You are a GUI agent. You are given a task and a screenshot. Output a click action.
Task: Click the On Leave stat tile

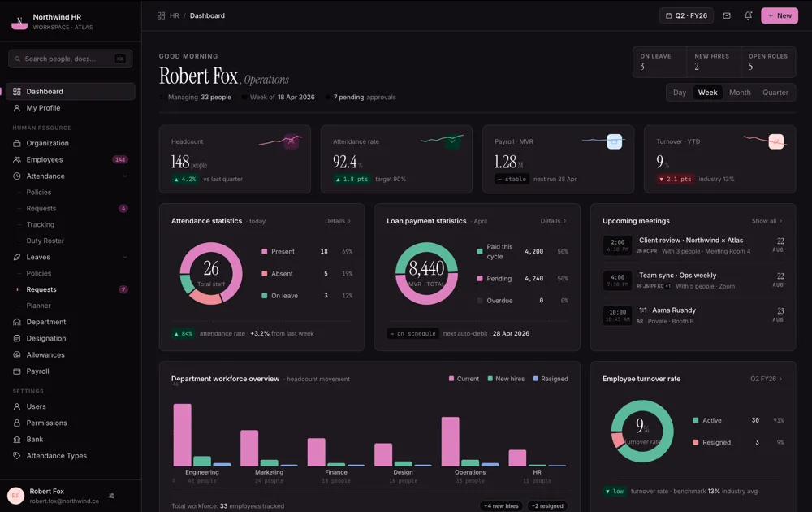point(659,62)
